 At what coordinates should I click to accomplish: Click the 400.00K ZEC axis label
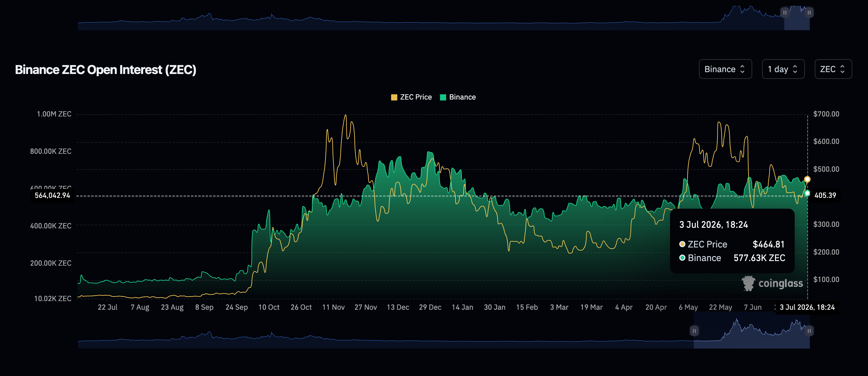coord(50,226)
